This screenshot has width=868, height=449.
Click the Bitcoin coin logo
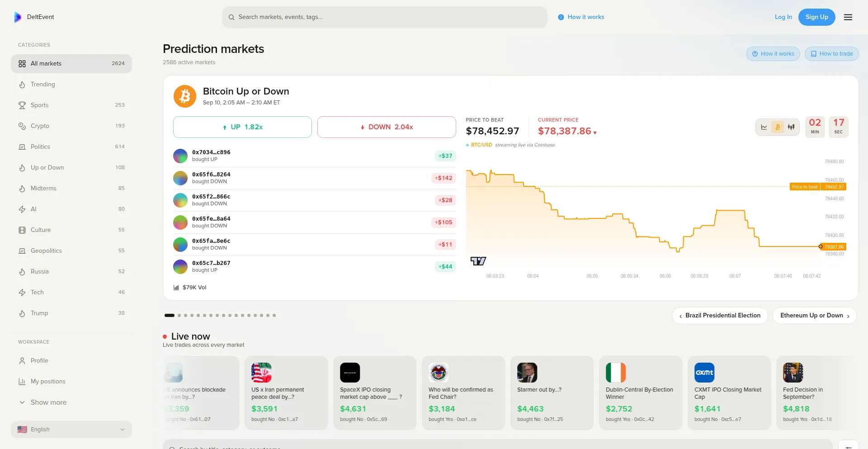coord(185,96)
